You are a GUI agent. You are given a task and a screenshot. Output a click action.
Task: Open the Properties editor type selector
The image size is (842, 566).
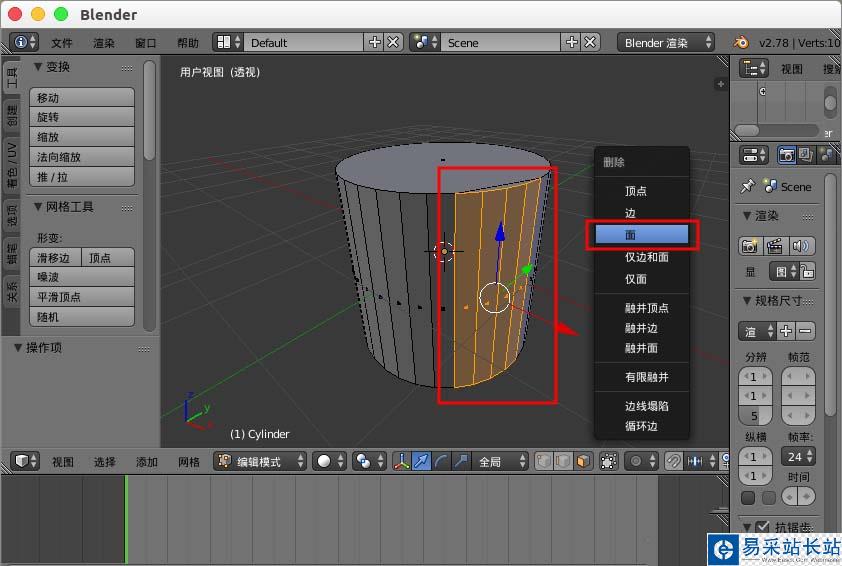pos(754,155)
